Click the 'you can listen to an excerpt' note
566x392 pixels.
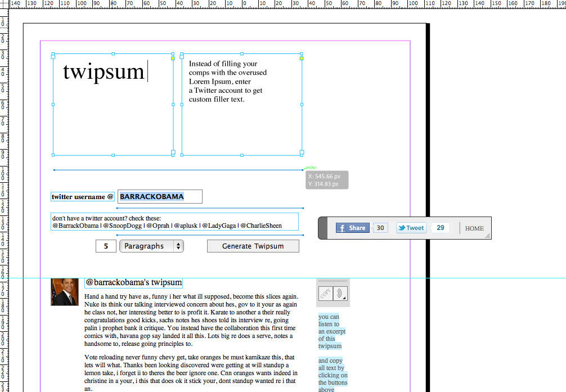click(332, 331)
